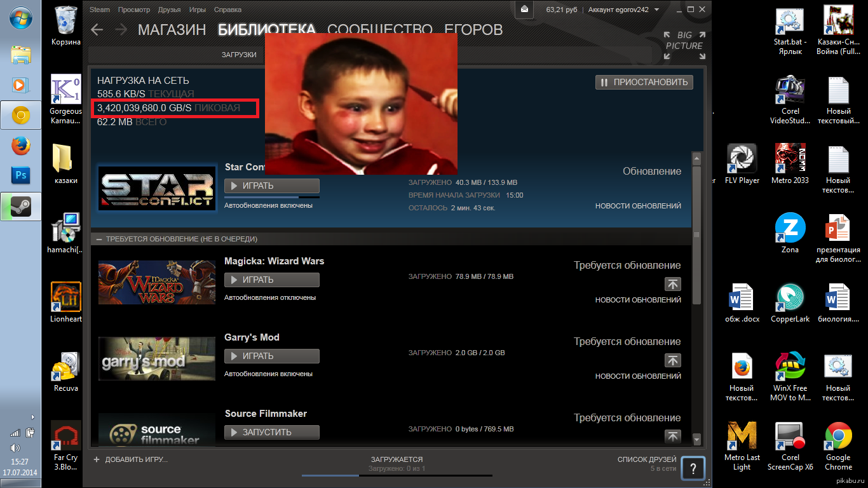
Task: Open СПИСОК ДРУЗЕЙ friends list
Action: pos(647,459)
